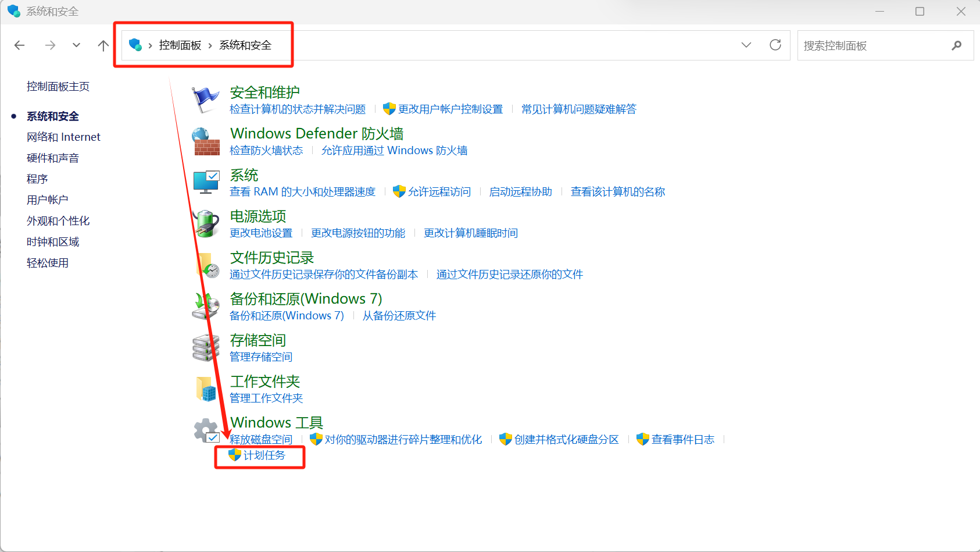Open the recent locations dropdown arrow
This screenshot has height=552, width=980.
tap(76, 45)
